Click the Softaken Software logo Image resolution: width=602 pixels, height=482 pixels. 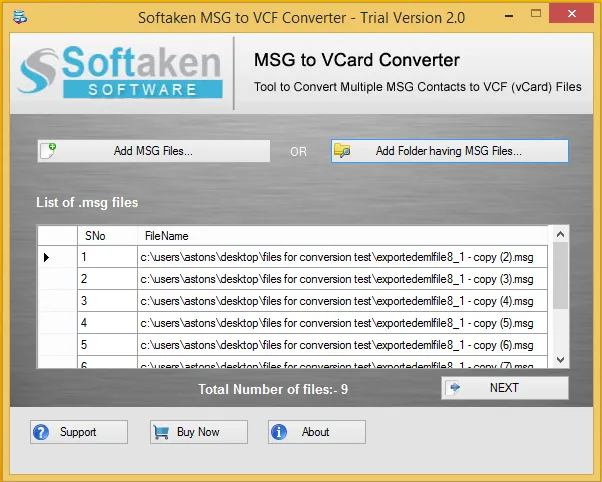point(120,72)
